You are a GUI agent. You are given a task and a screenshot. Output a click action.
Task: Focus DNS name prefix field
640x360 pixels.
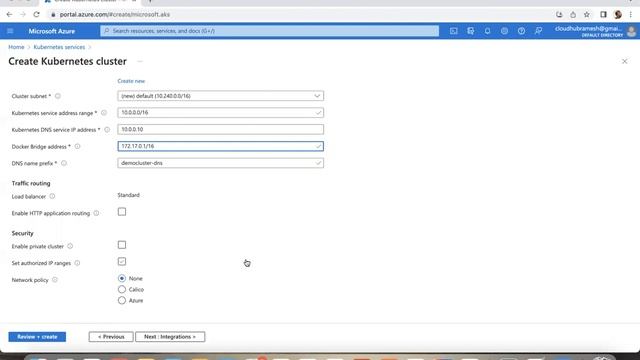point(220,163)
